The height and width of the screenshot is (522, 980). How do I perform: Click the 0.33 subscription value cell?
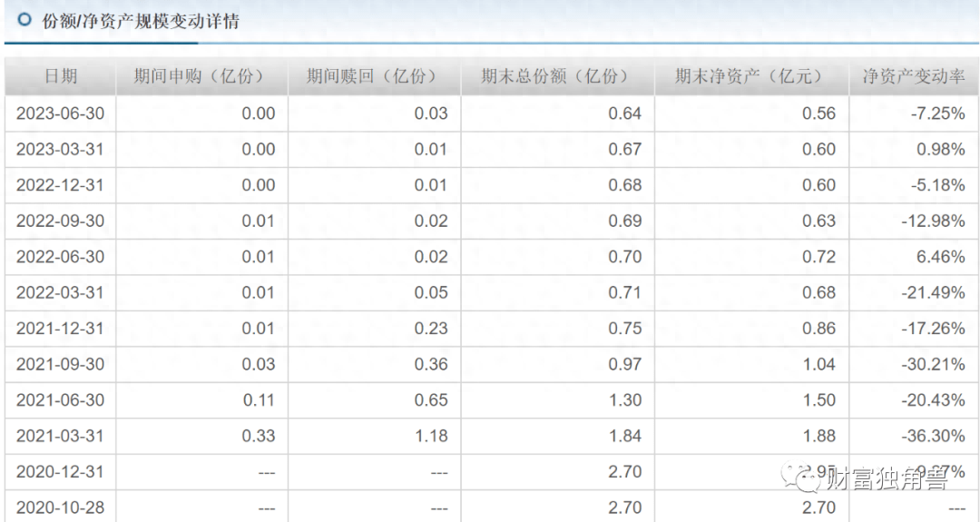point(259,436)
